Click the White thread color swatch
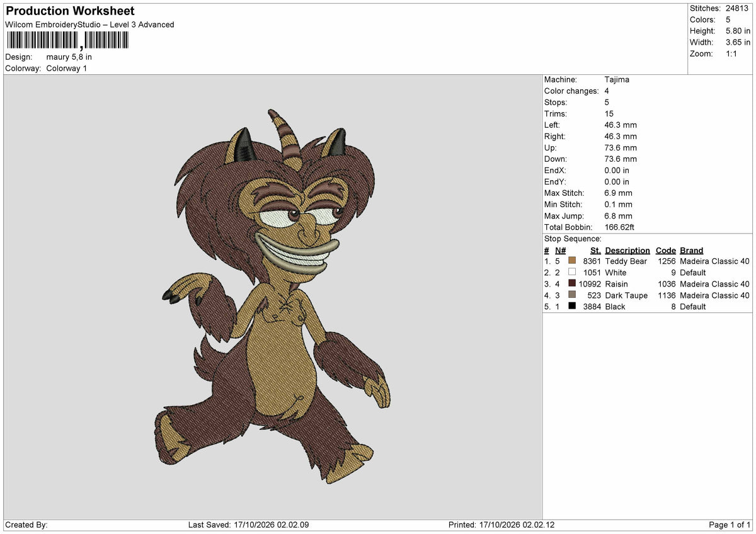The height and width of the screenshot is (534, 756). [572, 272]
